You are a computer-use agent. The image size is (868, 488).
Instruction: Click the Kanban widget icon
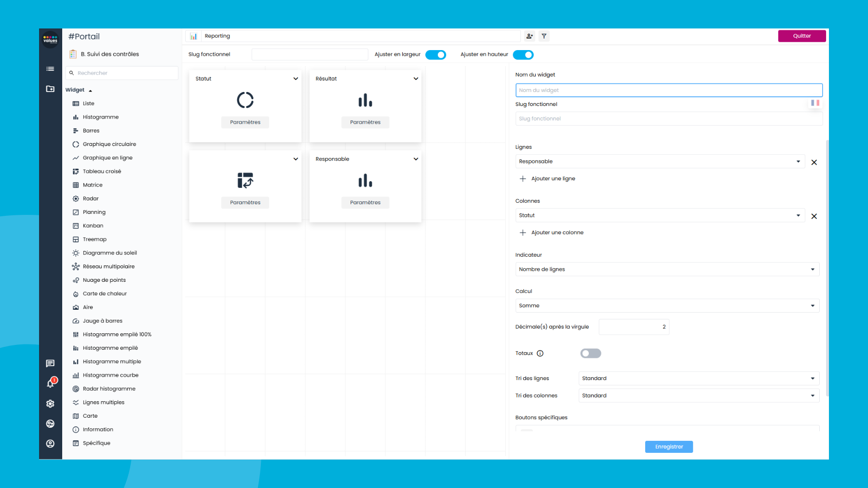click(x=76, y=225)
